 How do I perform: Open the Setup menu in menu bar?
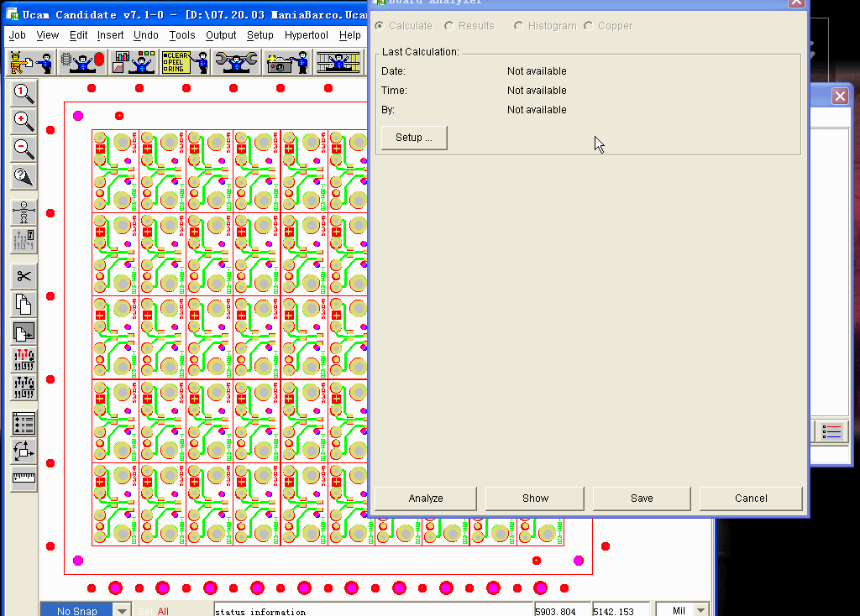pyautogui.click(x=260, y=35)
